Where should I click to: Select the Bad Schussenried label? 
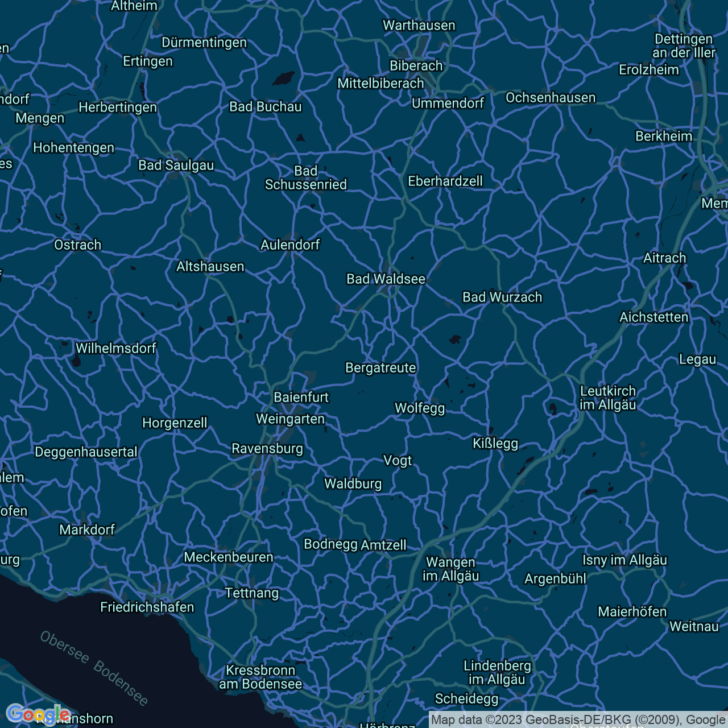[x=306, y=178]
